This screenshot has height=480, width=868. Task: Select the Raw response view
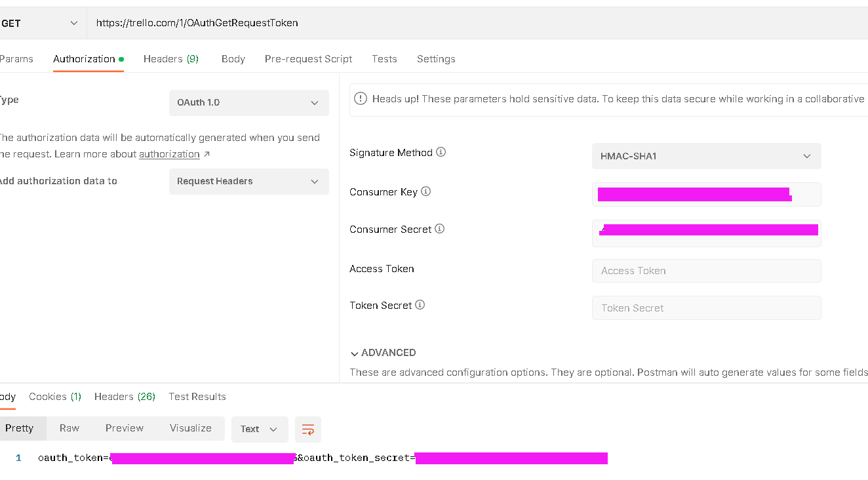(69, 428)
